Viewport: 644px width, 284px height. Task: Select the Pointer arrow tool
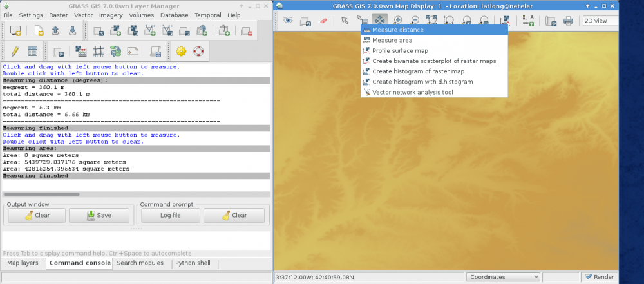click(345, 20)
